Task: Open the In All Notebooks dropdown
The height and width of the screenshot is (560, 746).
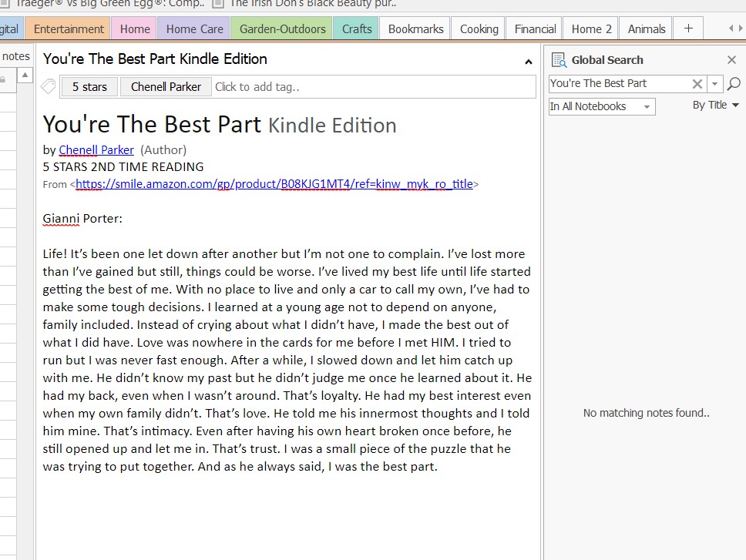Action: 601,106
